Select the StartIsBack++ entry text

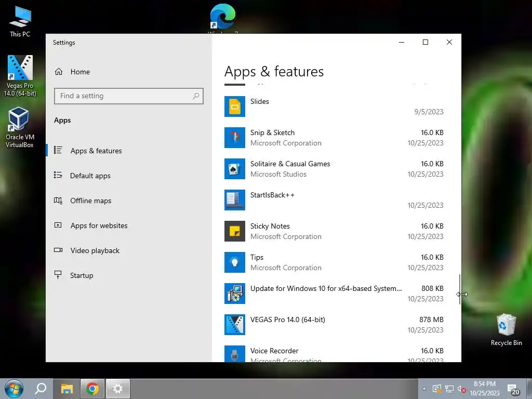click(272, 195)
